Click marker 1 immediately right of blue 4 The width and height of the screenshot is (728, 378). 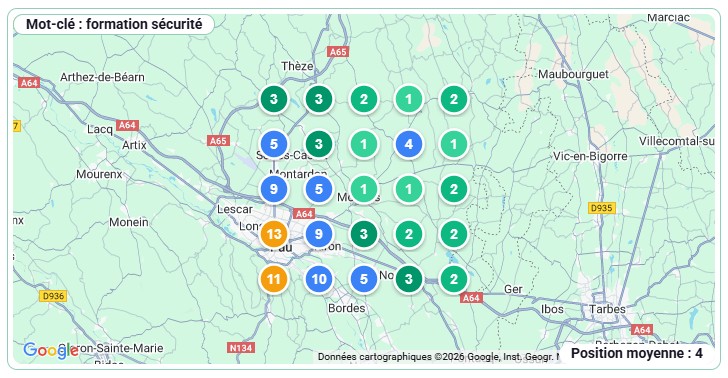click(454, 144)
